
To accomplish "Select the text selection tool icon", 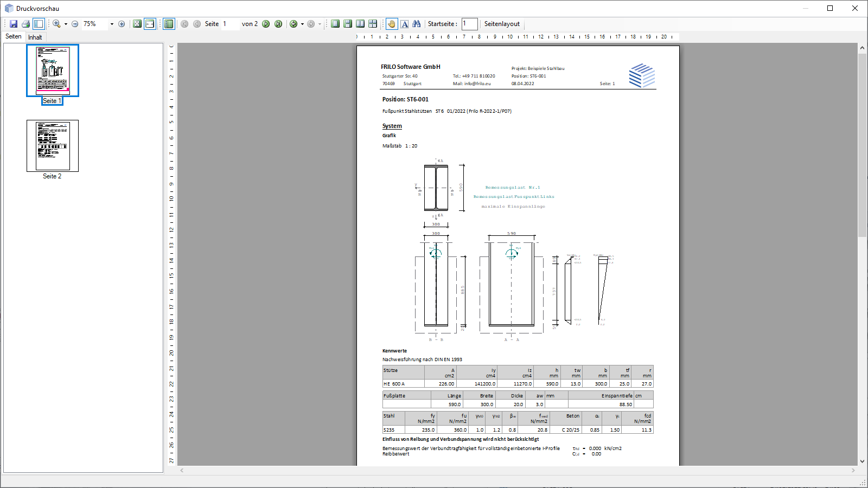I will coord(405,24).
